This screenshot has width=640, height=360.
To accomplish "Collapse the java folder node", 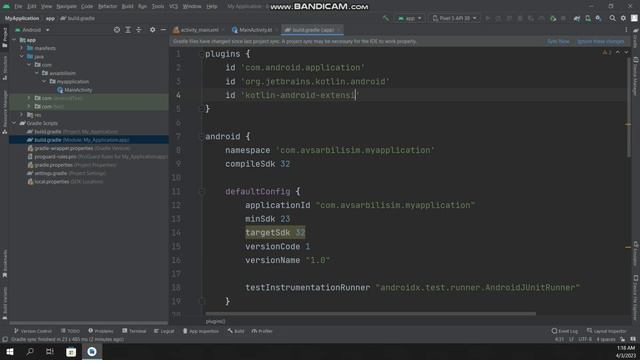I will 22,56.
